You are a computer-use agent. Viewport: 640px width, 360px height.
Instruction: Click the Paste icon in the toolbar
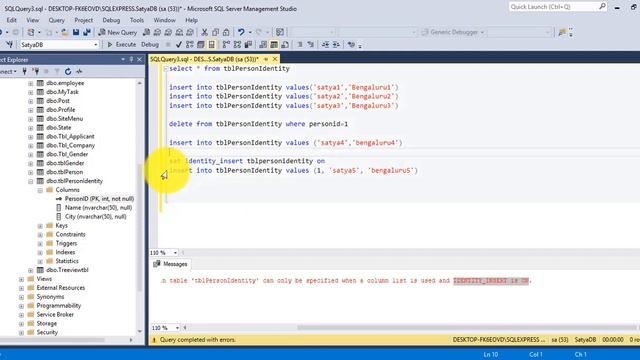226,32
